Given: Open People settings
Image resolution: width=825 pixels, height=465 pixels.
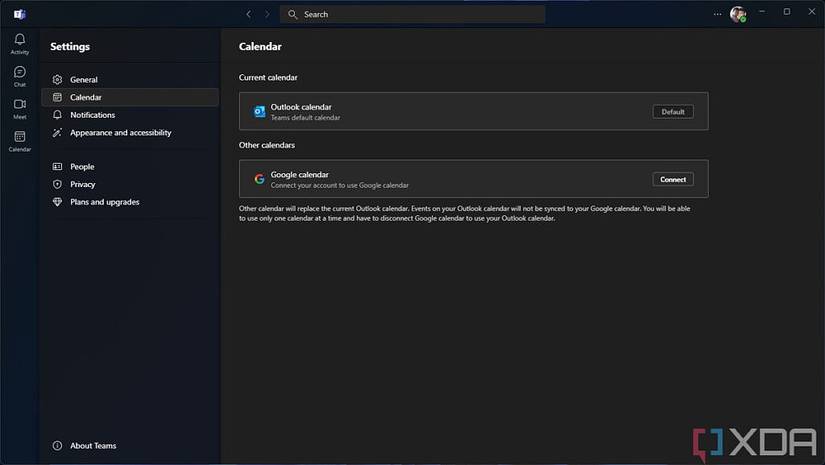Looking at the screenshot, I should (130, 167).
